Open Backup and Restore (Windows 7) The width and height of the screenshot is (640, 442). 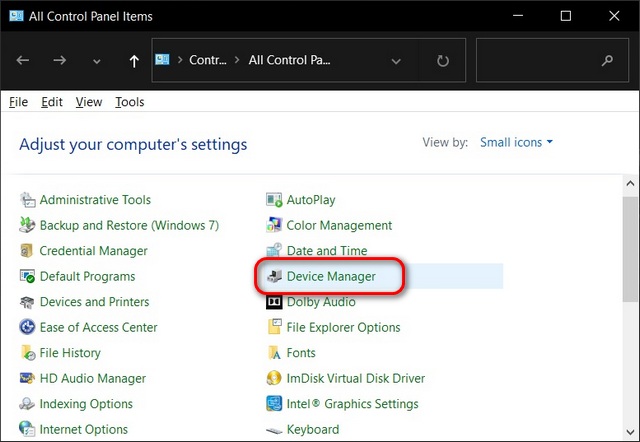[x=129, y=225]
